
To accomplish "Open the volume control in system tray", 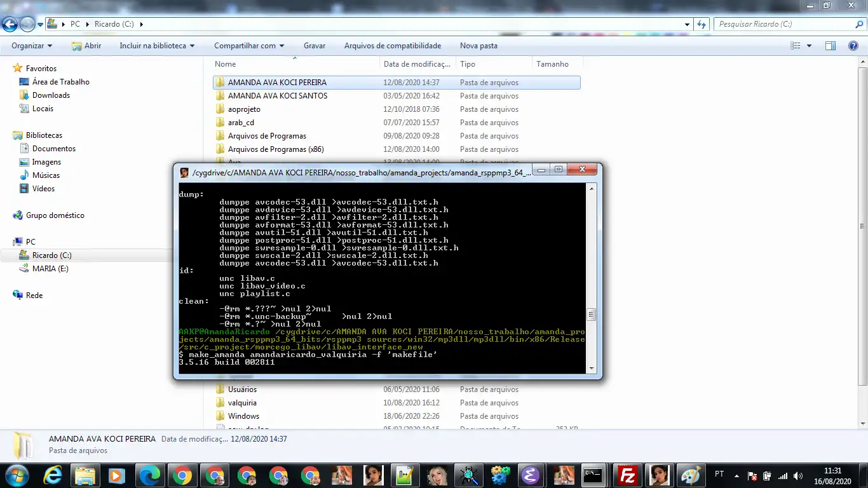I will [x=798, y=475].
